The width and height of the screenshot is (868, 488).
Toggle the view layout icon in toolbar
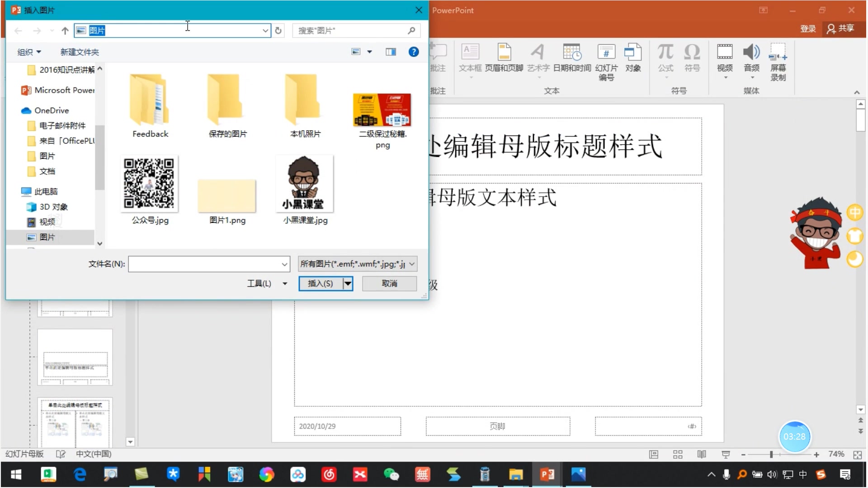point(391,52)
